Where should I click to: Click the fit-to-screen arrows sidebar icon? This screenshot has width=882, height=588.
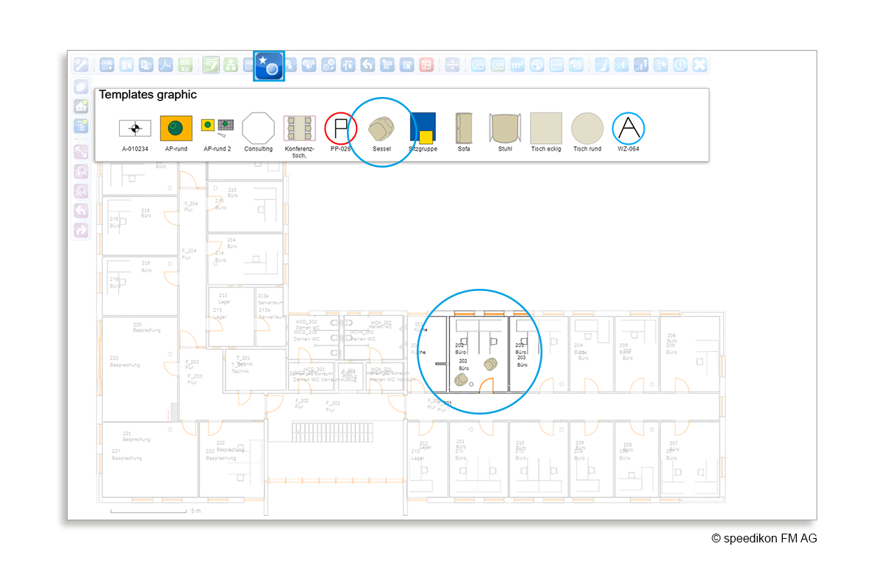pyautogui.click(x=81, y=152)
